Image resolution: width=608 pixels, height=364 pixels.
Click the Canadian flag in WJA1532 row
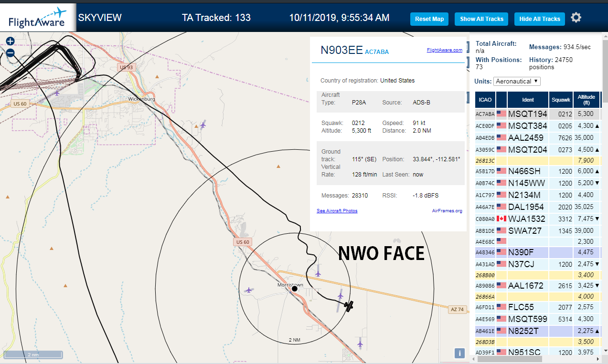pyautogui.click(x=501, y=218)
